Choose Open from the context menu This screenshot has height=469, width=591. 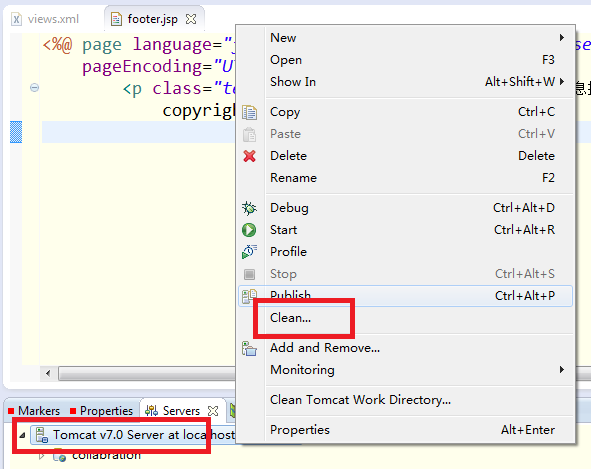pos(405,60)
